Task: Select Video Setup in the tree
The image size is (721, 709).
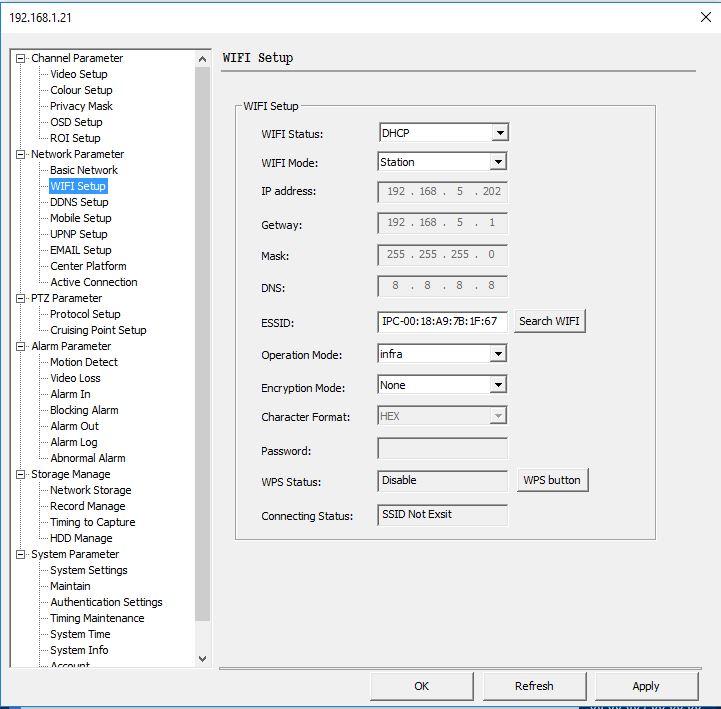Action: [79, 74]
